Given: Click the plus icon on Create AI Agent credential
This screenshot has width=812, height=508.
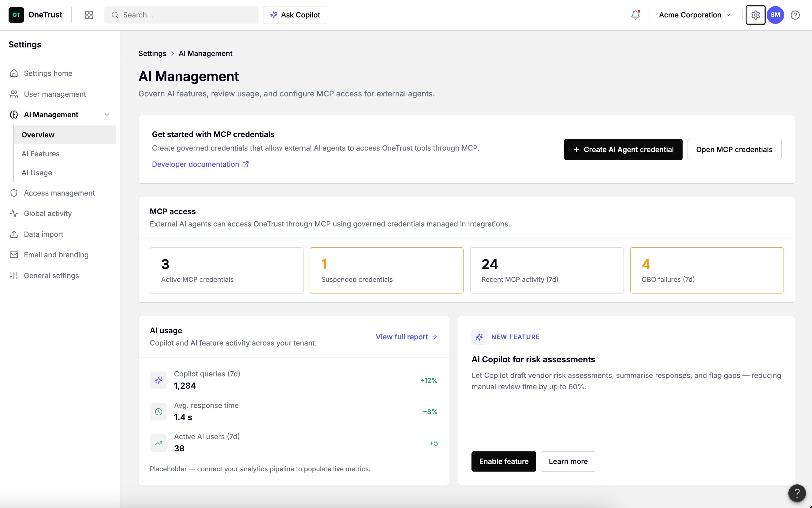Looking at the screenshot, I should tap(577, 150).
